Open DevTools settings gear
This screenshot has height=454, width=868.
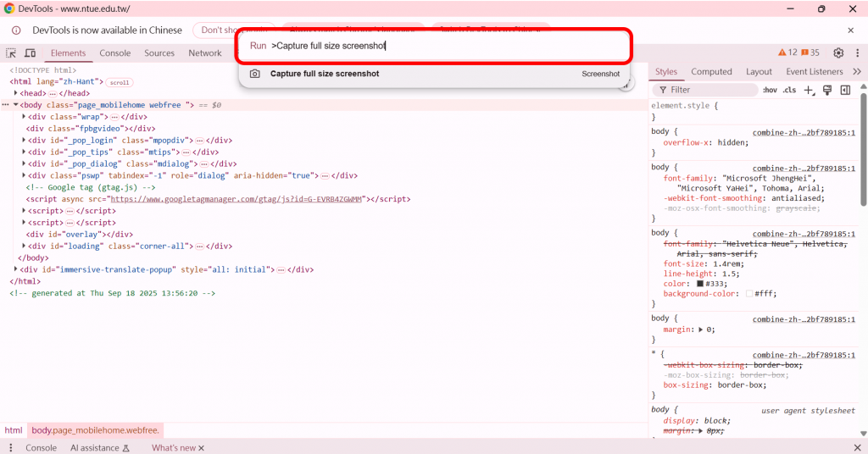pos(838,53)
